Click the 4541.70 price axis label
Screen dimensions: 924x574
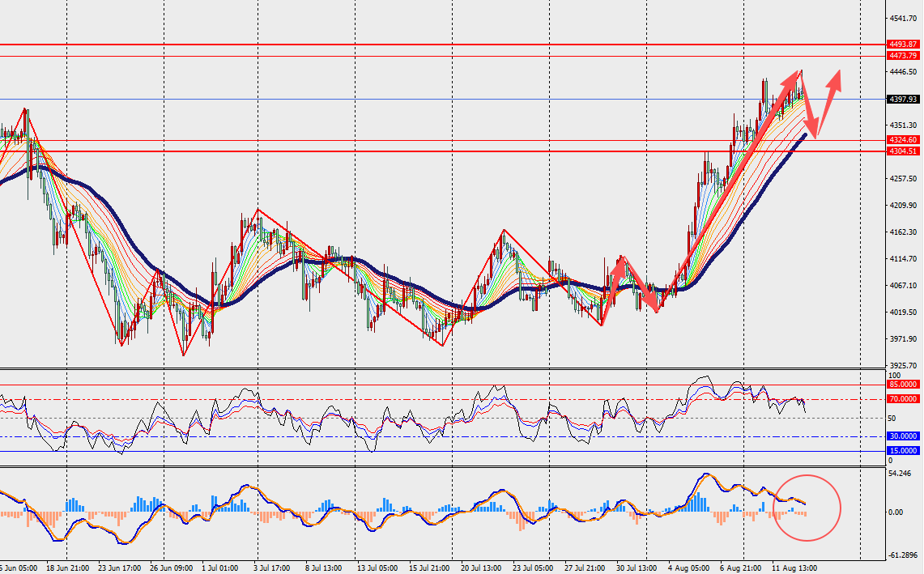[x=904, y=19]
